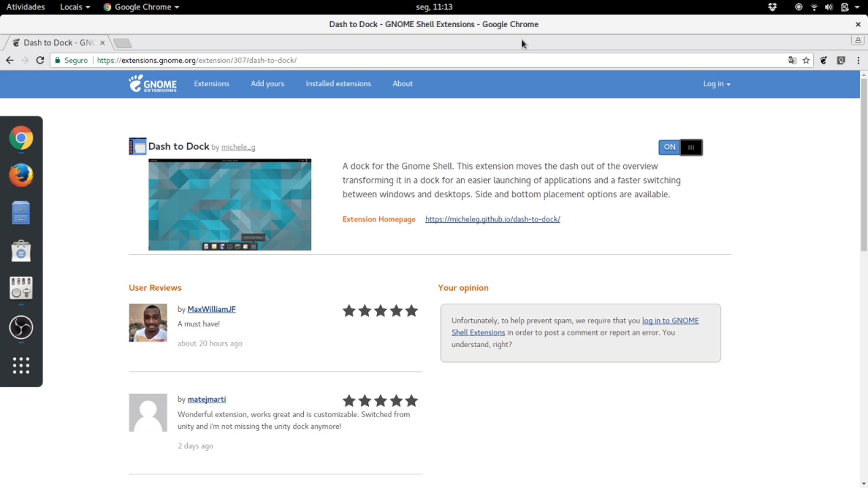Open the translate page icon
This screenshot has width=868, height=488.
pyautogui.click(x=793, y=60)
